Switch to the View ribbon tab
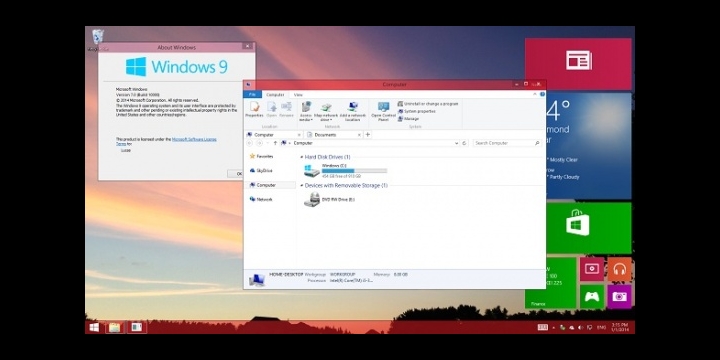Screen dimensions: 720x360 pyautogui.click(x=298, y=95)
